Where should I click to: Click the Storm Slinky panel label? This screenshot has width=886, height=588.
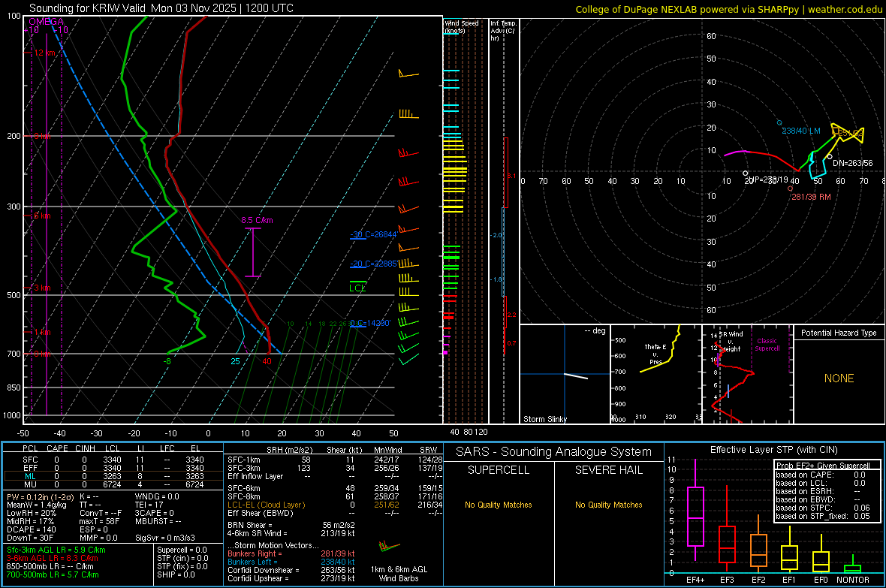pos(544,419)
